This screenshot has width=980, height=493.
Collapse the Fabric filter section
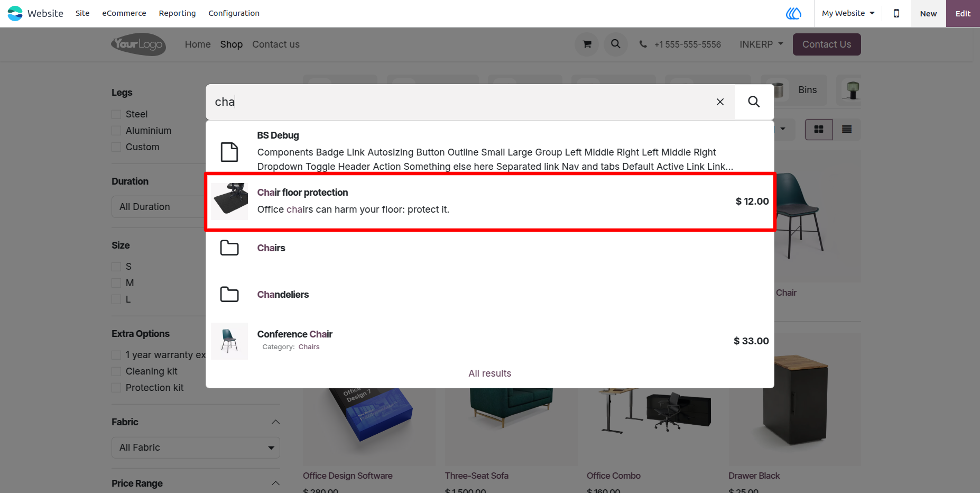pyautogui.click(x=275, y=422)
